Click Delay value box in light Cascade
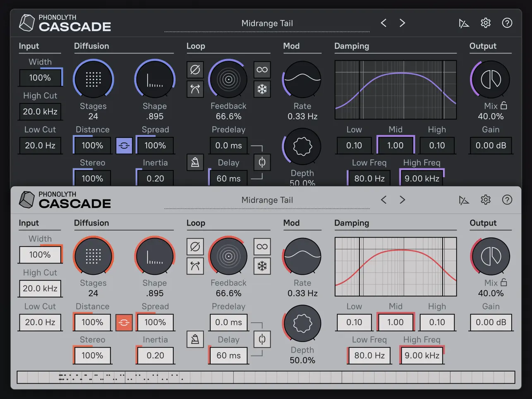 (229, 356)
